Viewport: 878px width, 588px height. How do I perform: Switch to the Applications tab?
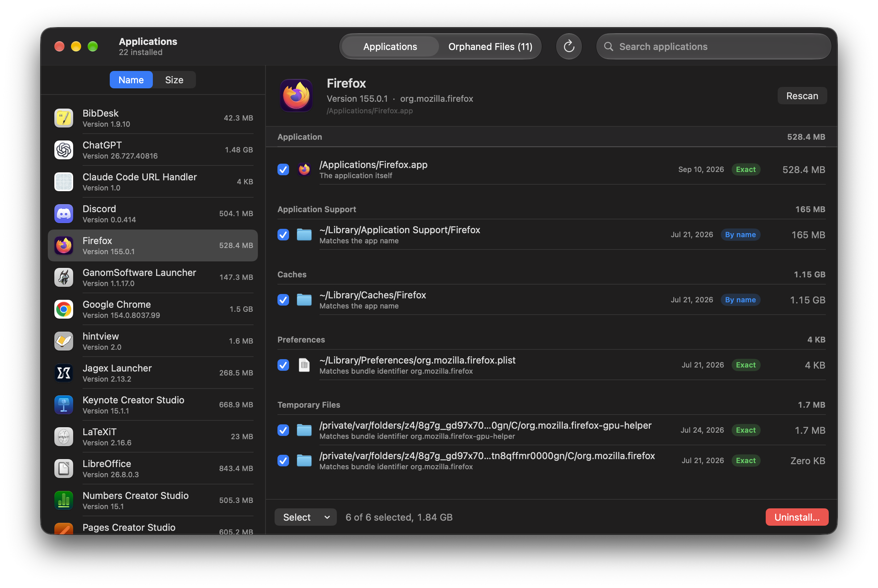(x=390, y=46)
